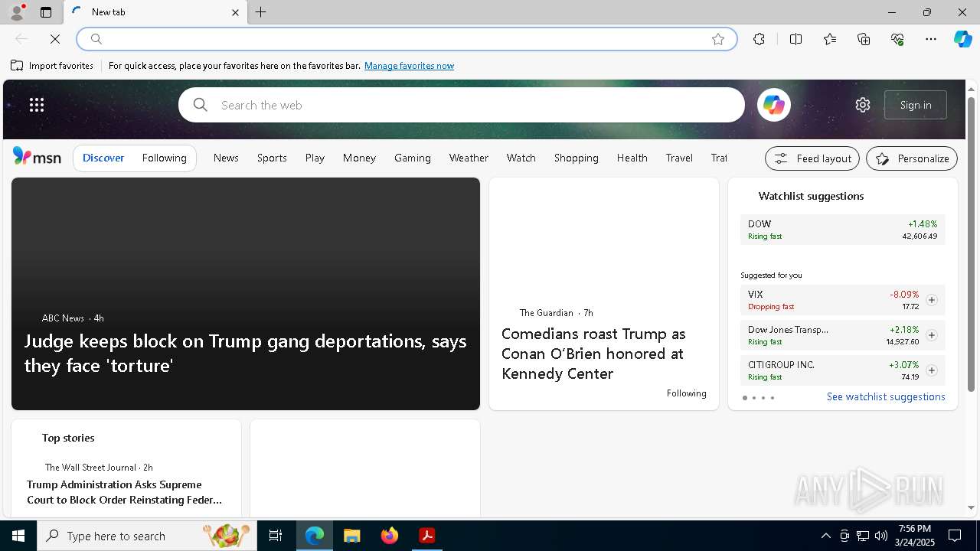Open the Sports category
980x551 pixels.
coord(272,158)
